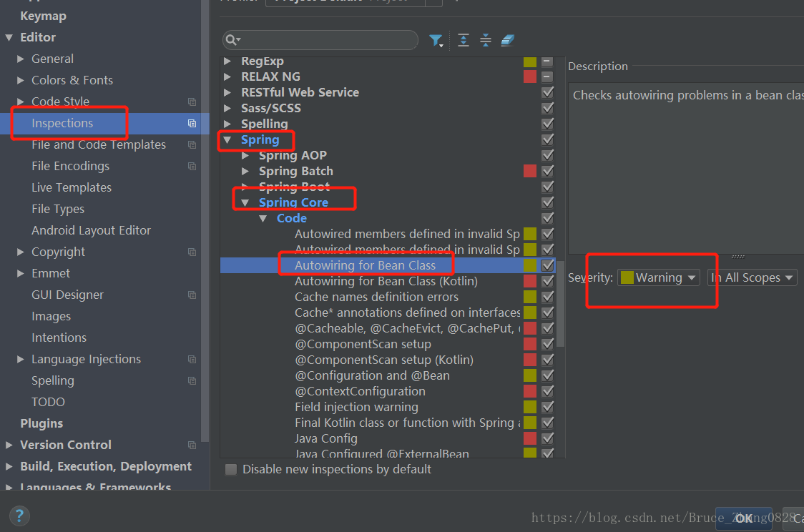Collapse the Editor settings group
This screenshot has width=804, height=532.
[9, 37]
